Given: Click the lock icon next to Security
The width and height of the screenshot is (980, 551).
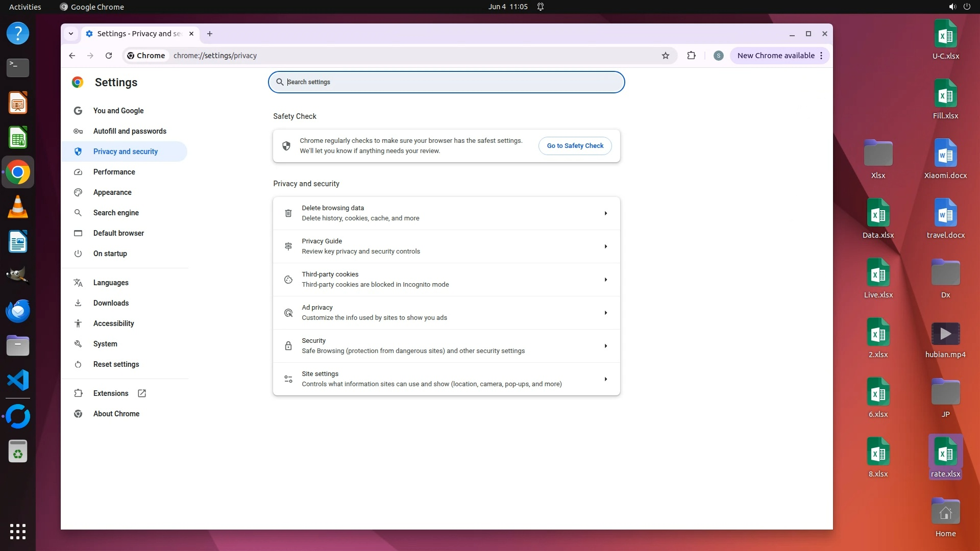Looking at the screenshot, I should tap(288, 346).
